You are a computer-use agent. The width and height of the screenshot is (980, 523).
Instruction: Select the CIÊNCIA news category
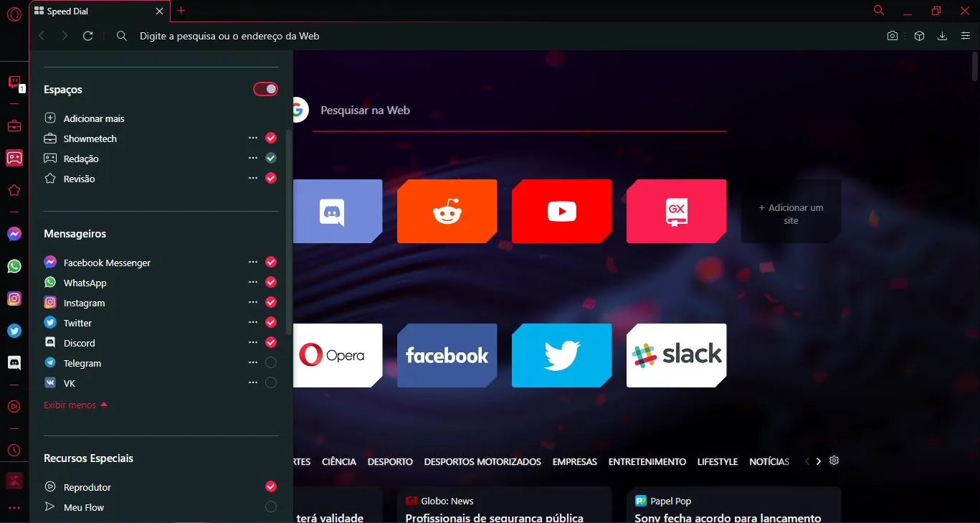click(339, 461)
